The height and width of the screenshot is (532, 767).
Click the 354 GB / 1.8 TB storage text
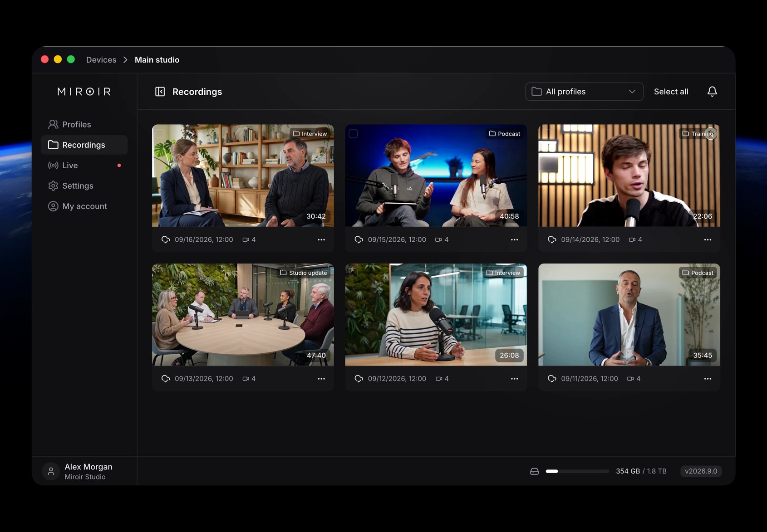point(641,471)
